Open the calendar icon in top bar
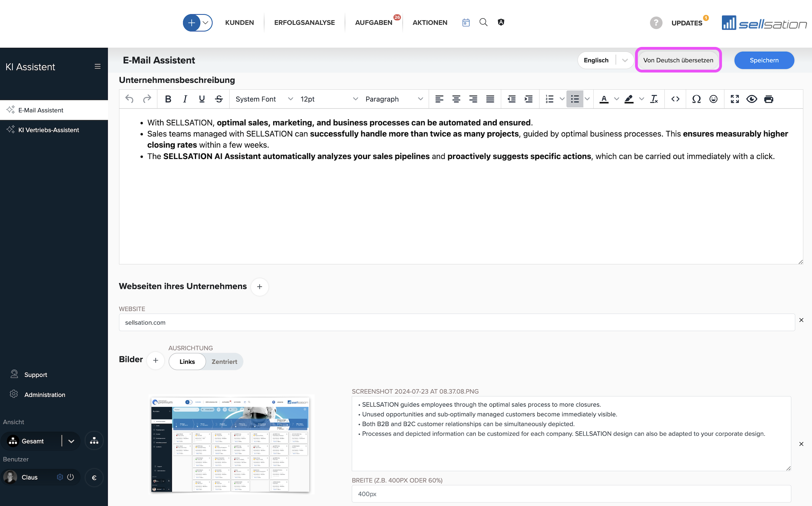Viewport: 812px width, 506px height. tap(466, 22)
